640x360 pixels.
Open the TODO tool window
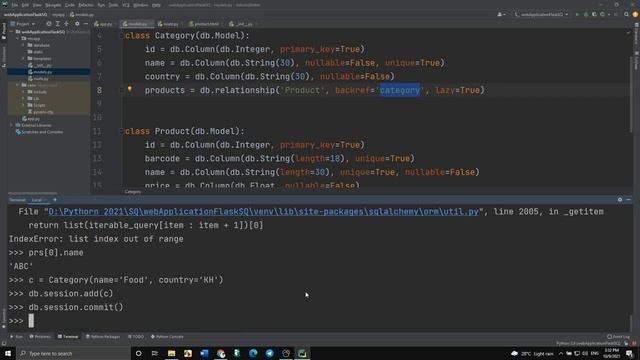click(136, 337)
